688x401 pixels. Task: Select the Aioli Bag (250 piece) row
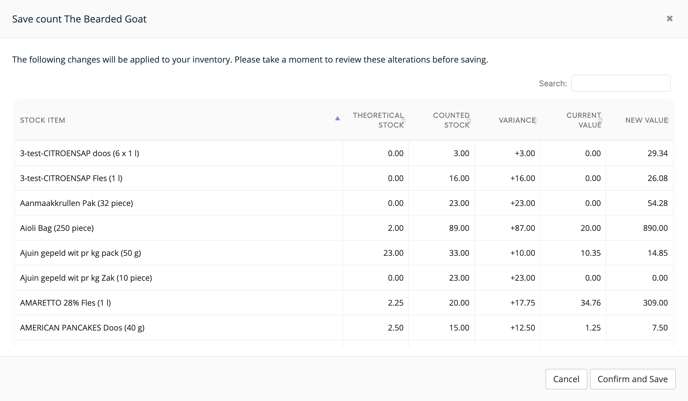click(x=344, y=228)
